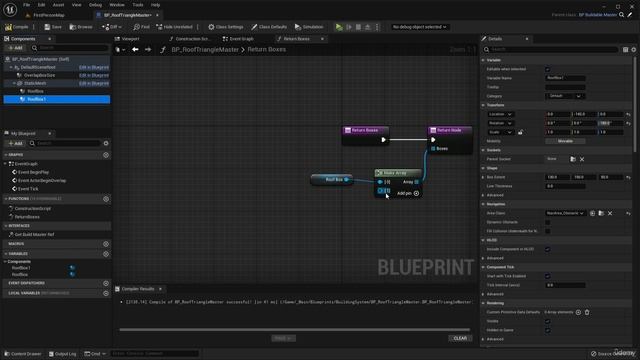Toggle RoofBox1 variable visibility eye

(72, 268)
